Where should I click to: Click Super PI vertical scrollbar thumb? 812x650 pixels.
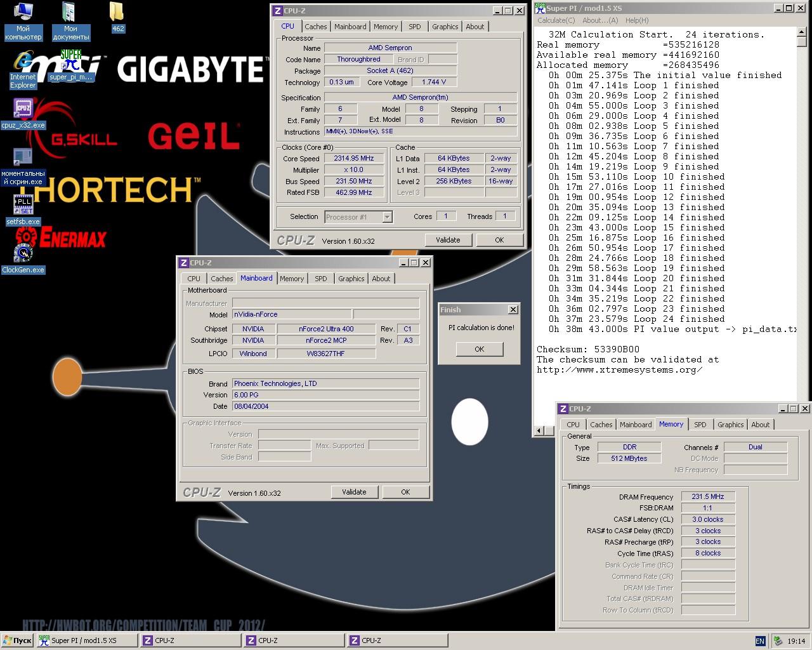point(802,41)
